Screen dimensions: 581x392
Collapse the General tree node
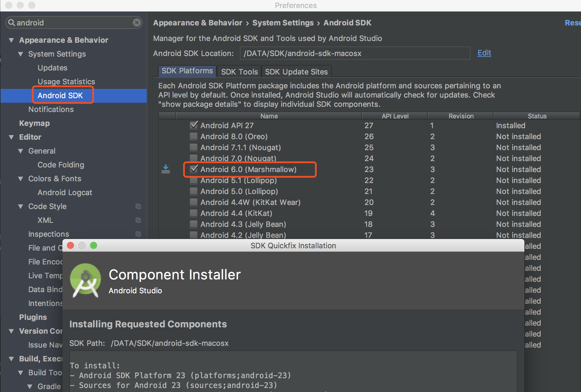click(x=21, y=151)
